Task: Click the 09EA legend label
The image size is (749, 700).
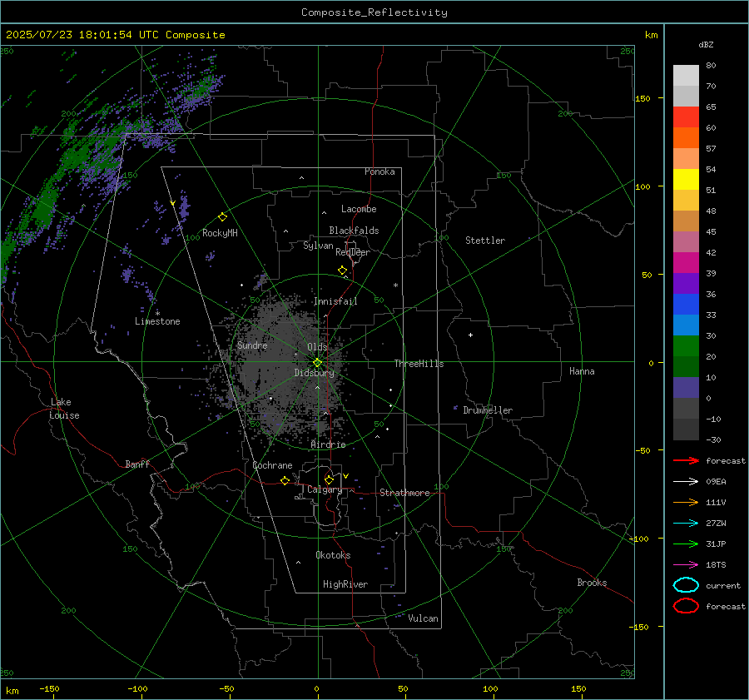Action: point(716,482)
